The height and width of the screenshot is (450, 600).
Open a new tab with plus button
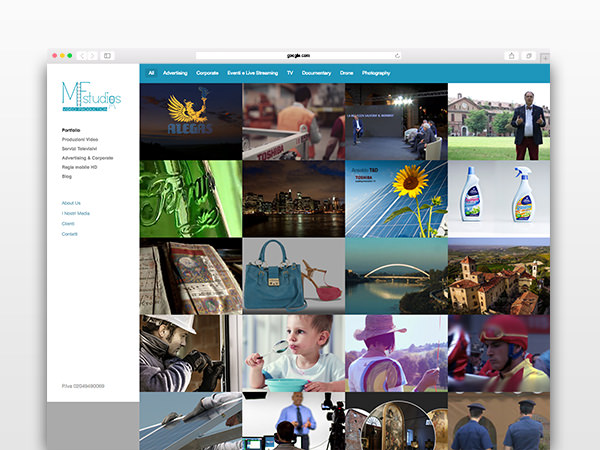tap(545, 58)
